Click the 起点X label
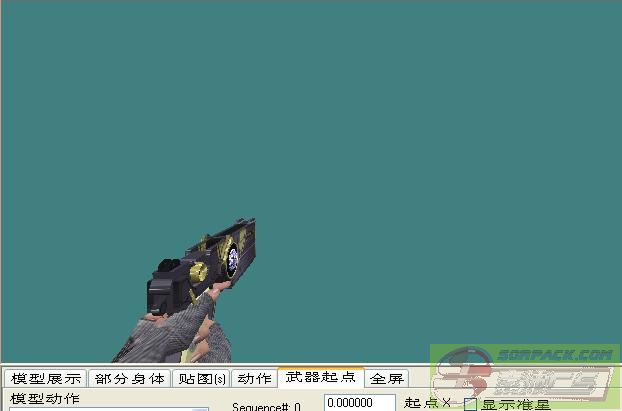 pos(427,403)
